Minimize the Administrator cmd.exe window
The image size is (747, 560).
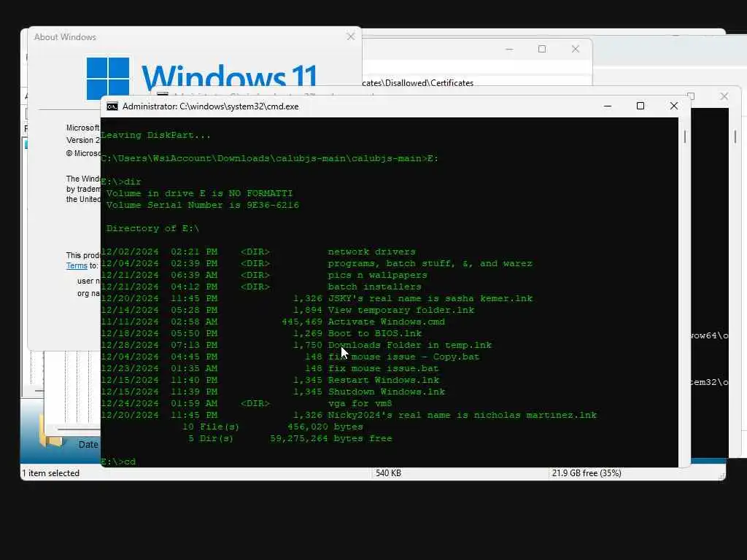point(608,106)
